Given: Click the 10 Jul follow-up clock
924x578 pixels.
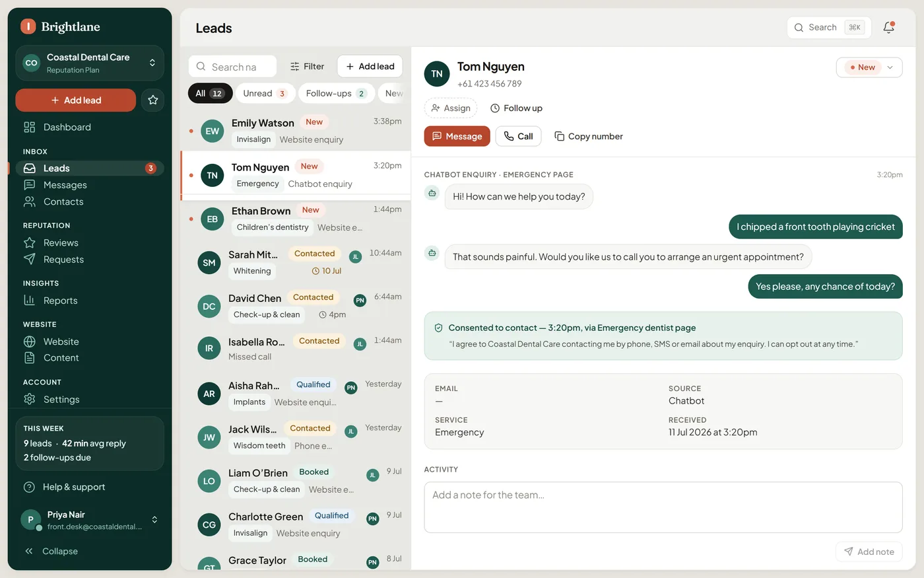Looking at the screenshot, I should tap(327, 271).
